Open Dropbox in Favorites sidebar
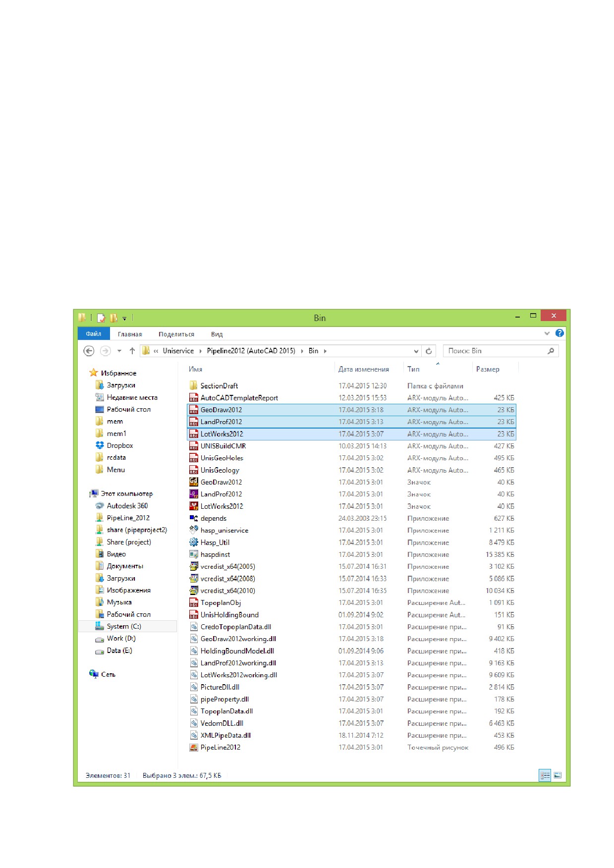This screenshot has width=614, height=868. [120, 445]
